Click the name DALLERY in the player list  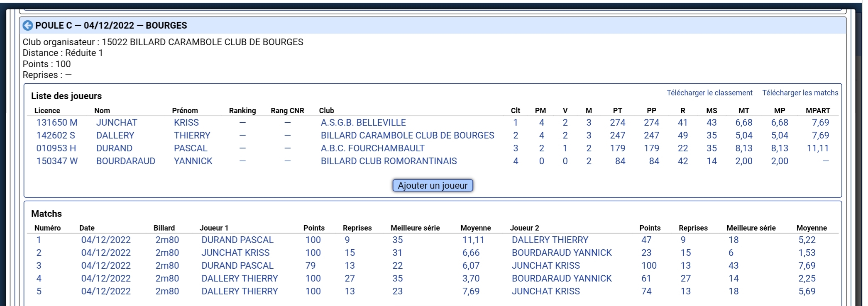[x=115, y=136]
